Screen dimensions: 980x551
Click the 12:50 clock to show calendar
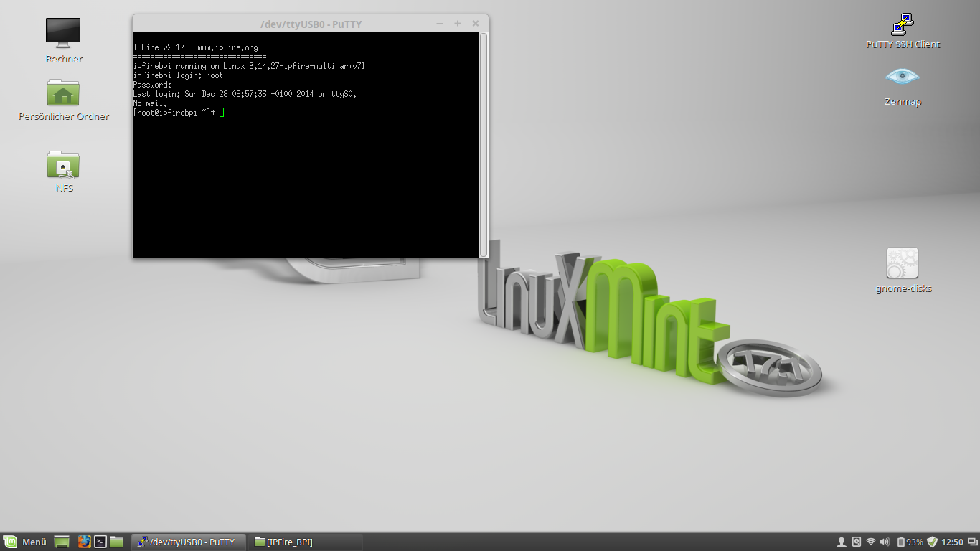952,542
